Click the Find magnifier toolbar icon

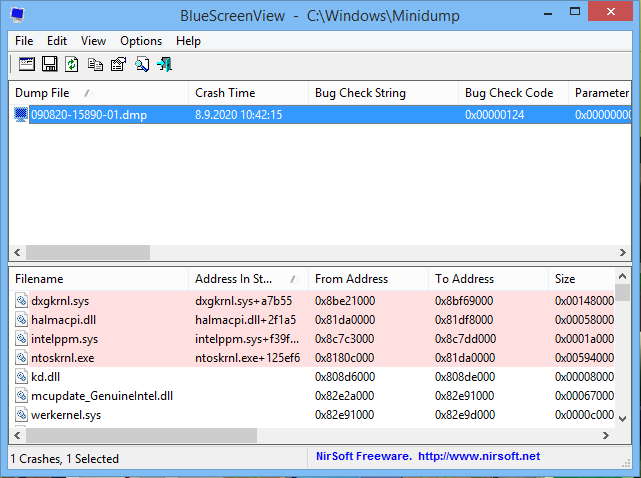[141, 64]
